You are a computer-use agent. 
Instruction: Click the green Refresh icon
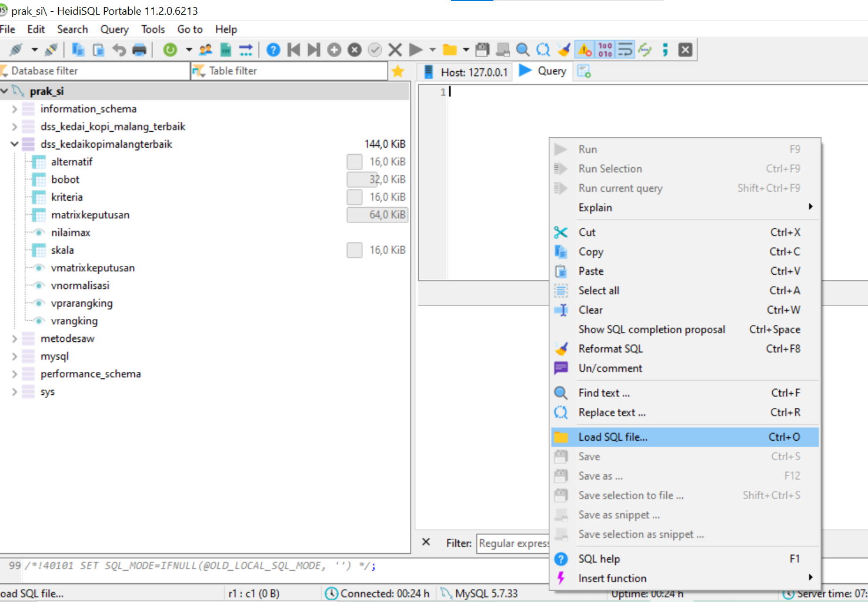170,50
